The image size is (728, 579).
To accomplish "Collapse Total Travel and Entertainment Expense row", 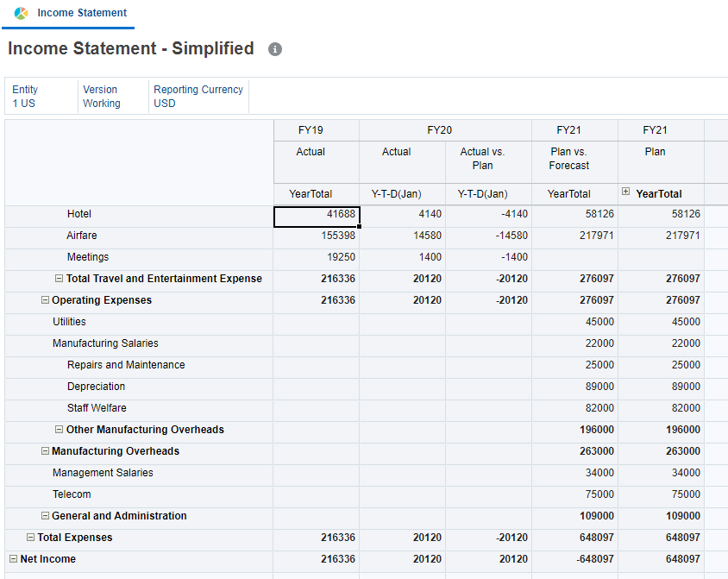I will (x=60, y=279).
